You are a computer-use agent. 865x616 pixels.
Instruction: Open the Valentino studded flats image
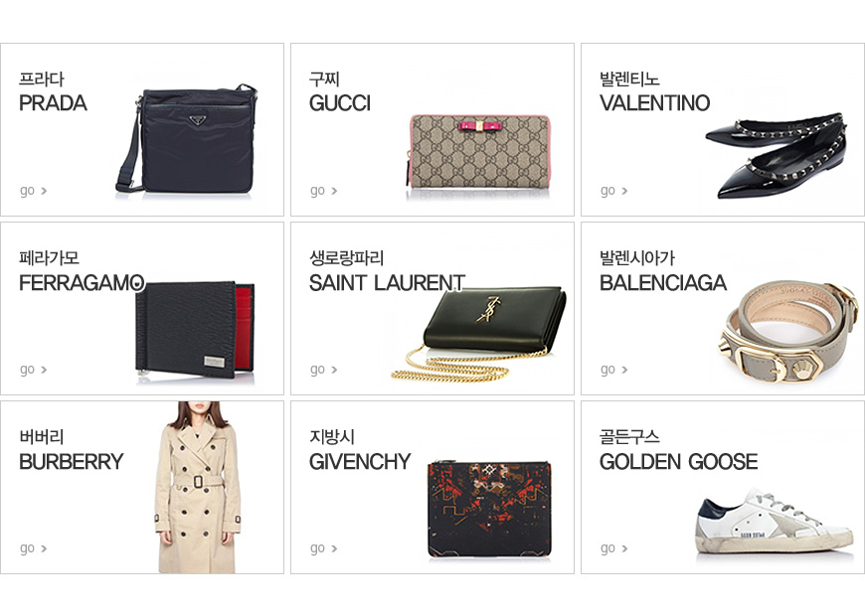pyautogui.click(x=777, y=156)
